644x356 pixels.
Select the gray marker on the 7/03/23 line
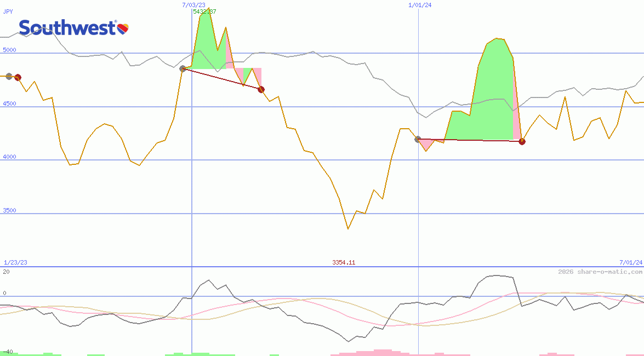[183, 68]
